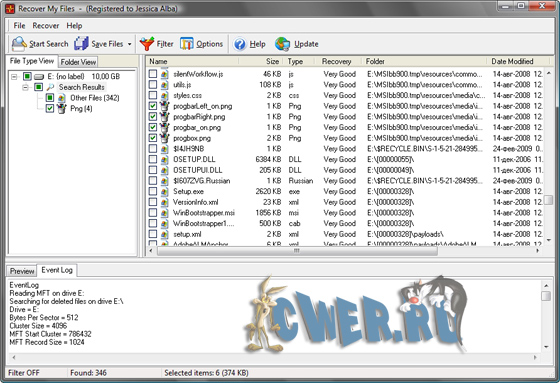
Task: Toggle the Other Files (342) checkbox
Action: click(x=50, y=98)
